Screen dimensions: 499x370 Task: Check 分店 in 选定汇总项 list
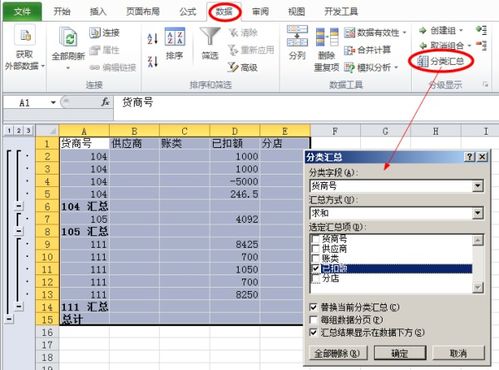coord(315,278)
